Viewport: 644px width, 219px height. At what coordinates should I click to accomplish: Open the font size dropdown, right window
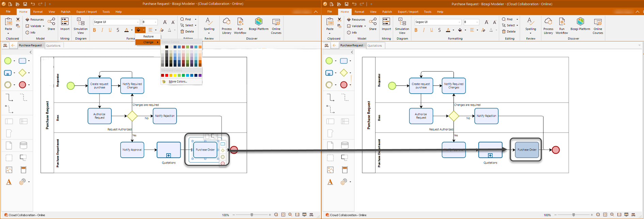pos(477,22)
